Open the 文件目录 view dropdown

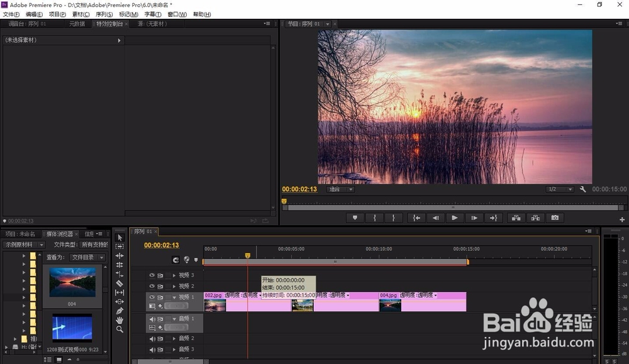coord(87,257)
